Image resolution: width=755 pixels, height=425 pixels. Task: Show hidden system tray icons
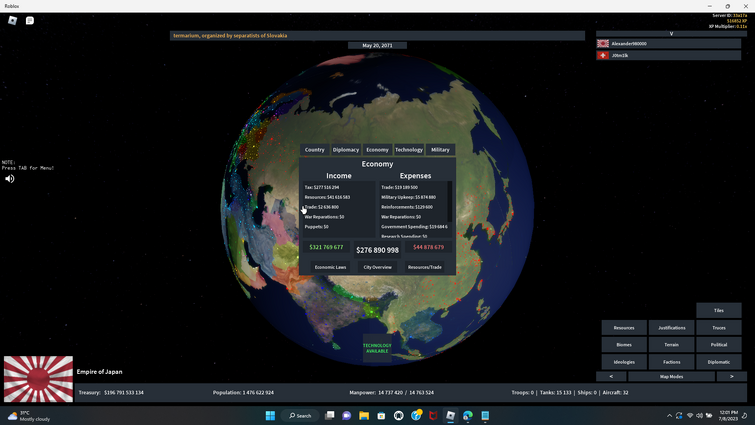669,415
